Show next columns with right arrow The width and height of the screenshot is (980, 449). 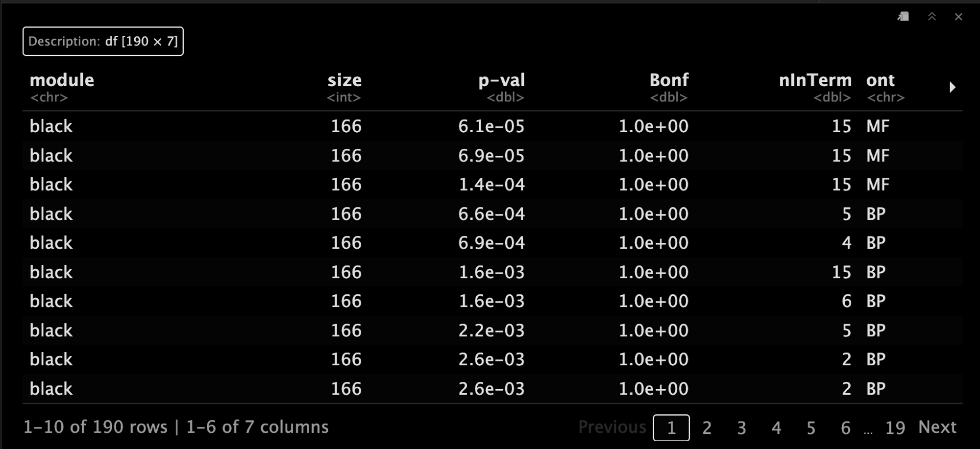[x=952, y=87]
